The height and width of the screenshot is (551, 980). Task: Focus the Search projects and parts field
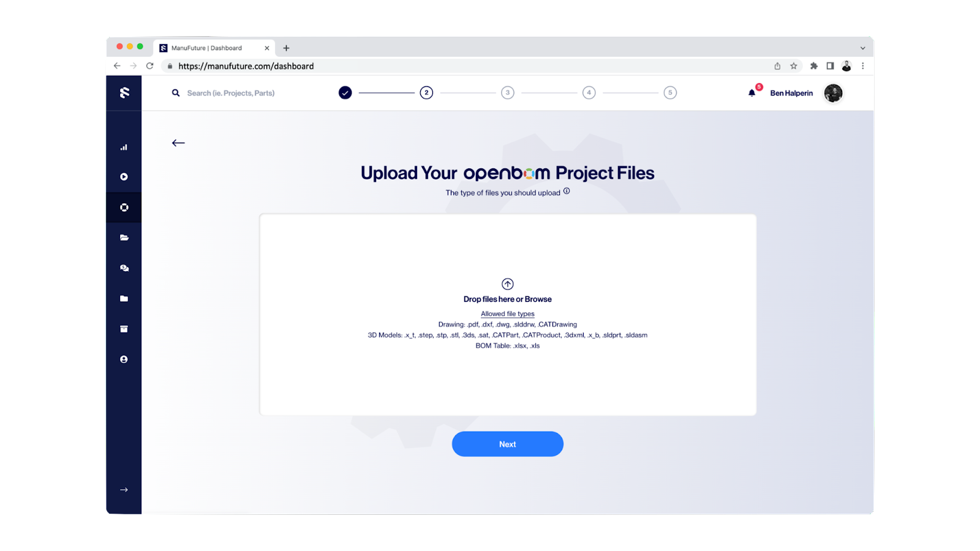[231, 93]
